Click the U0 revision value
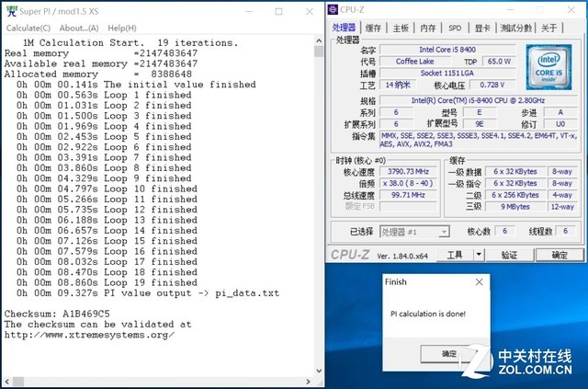588x389 pixels. [x=560, y=124]
